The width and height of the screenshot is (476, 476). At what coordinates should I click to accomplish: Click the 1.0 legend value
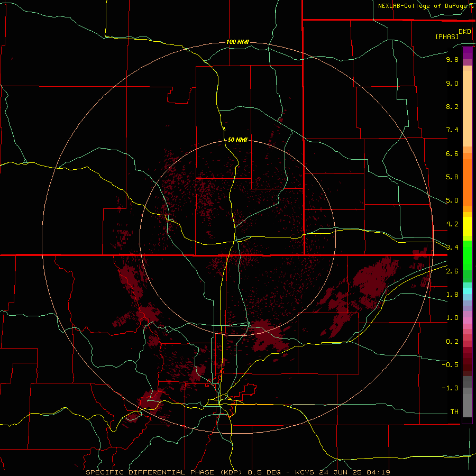click(452, 318)
